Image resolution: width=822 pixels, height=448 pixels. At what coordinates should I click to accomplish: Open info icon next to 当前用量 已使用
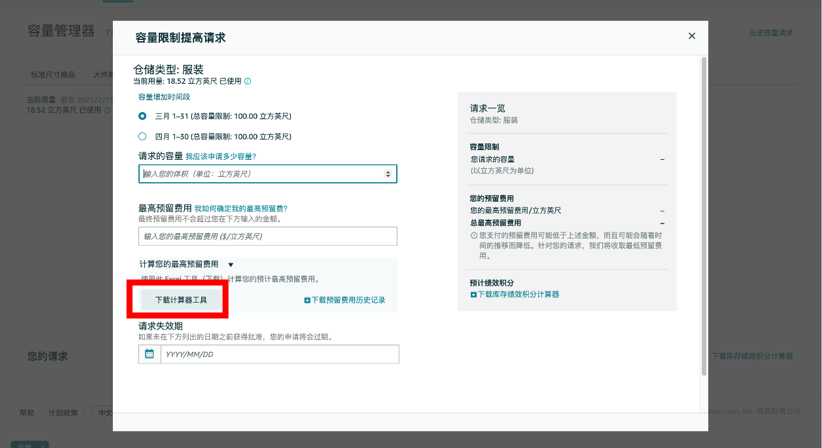pyautogui.click(x=247, y=81)
